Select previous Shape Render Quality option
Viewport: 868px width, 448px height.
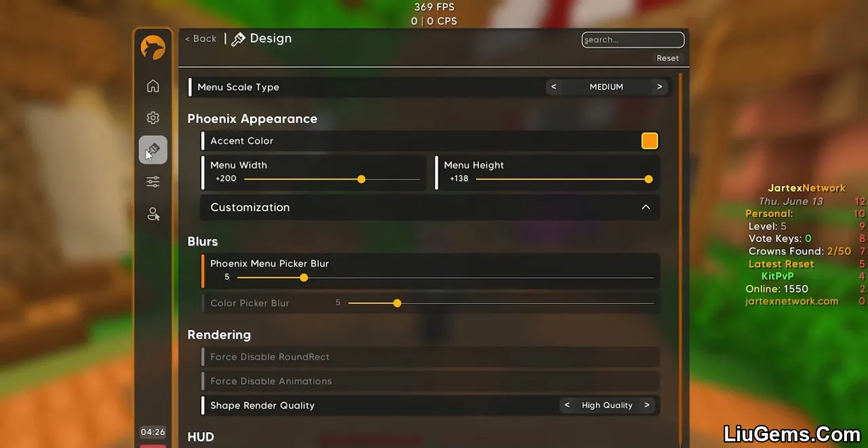pos(567,405)
